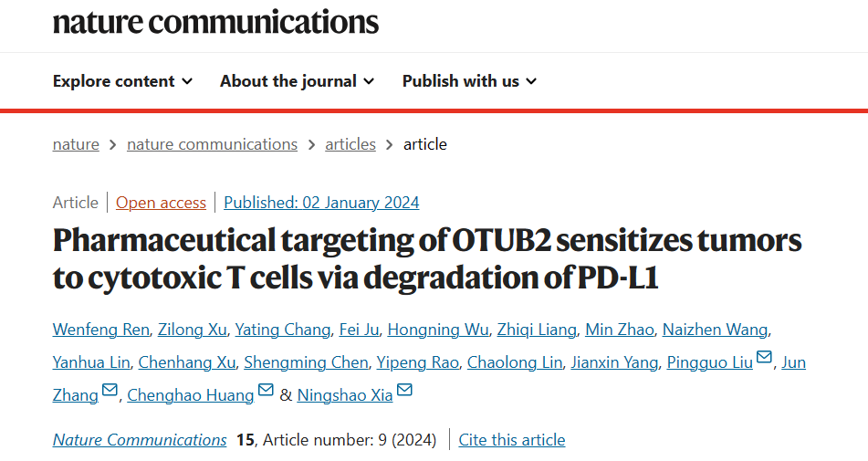Open author Hongning Wu's link

(x=438, y=330)
